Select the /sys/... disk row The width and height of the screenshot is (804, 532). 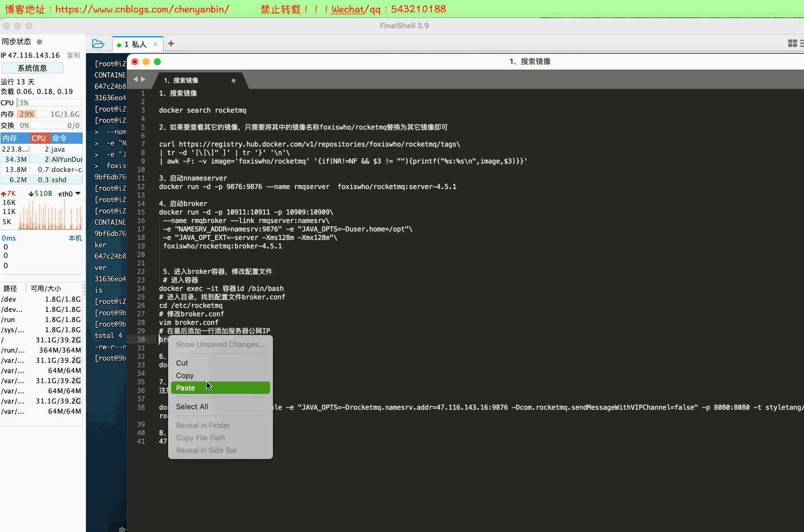tap(41, 330)
